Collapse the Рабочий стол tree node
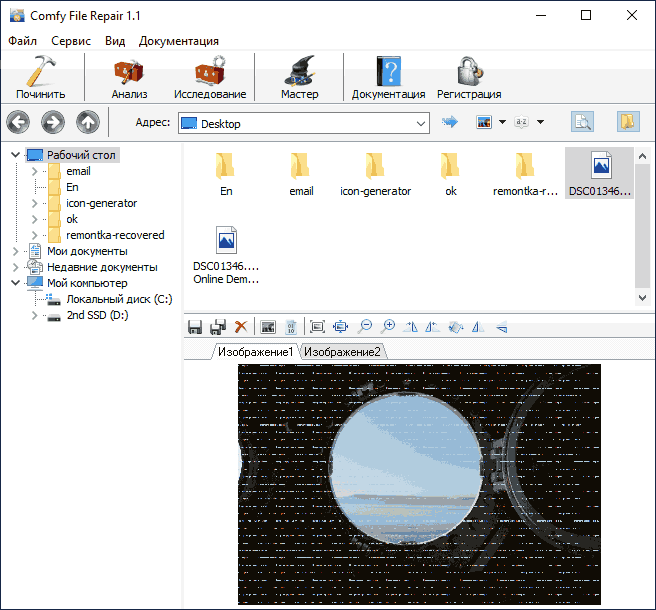This screenshot has height=610, width=656. pyautogui.click(x=15, y=155)
